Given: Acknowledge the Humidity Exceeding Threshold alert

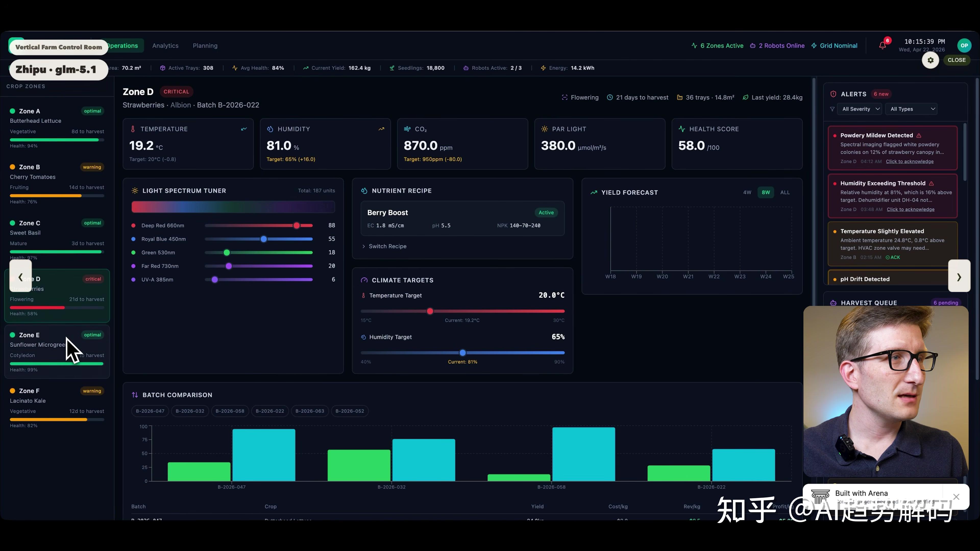Looking at the screenshot, I should coord(910,209).
